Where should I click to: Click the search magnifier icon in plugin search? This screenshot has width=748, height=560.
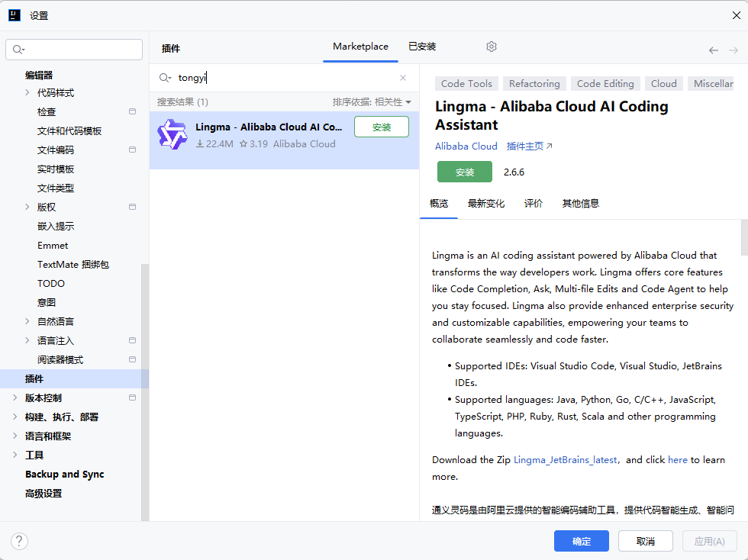165,78
